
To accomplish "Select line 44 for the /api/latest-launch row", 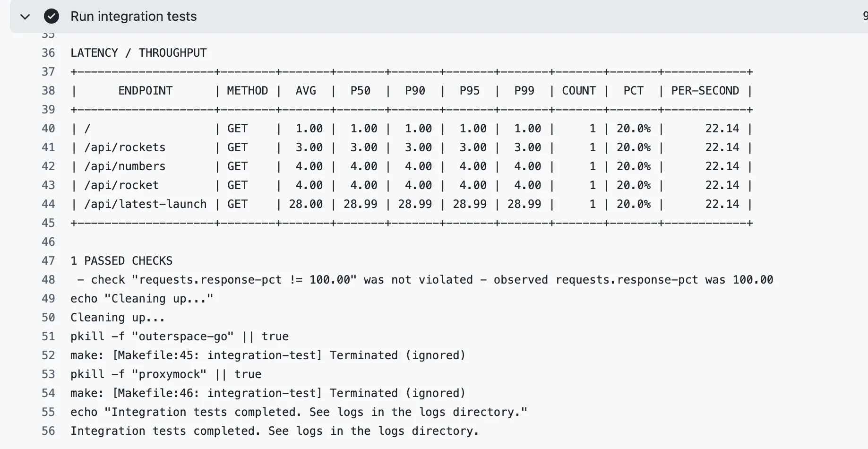I will click(x=48, y=204).
